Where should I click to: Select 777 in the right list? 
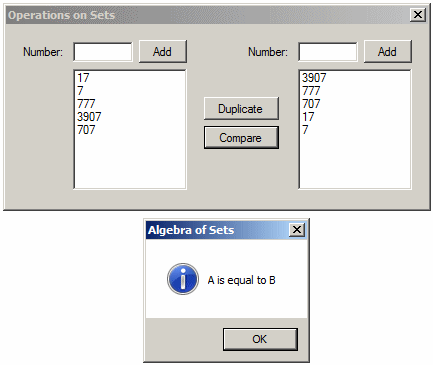[x=311, y=91]
